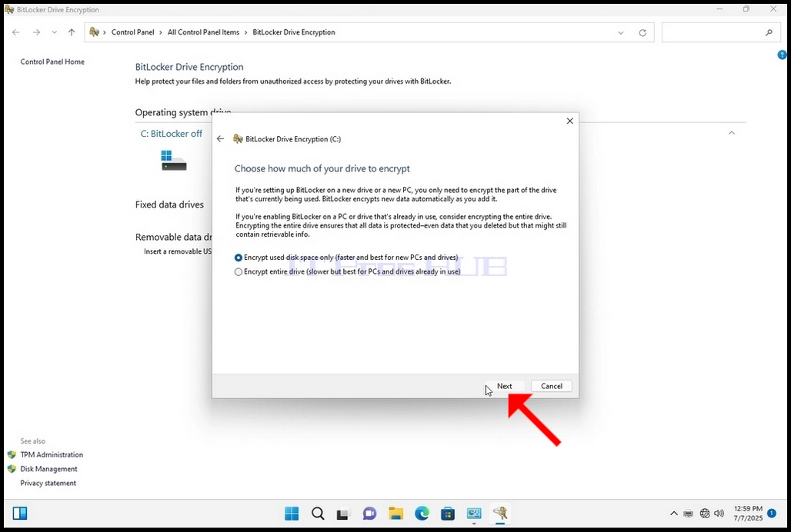Click the Control Panel breadcrumb
Screen dimensions: 791x532
tap(132, 32)
